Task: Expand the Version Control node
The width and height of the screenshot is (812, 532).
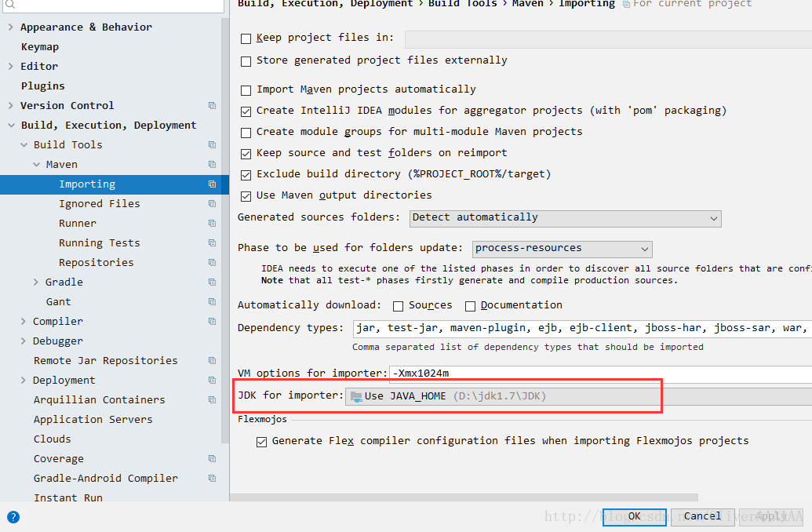Action: [10, 106]
